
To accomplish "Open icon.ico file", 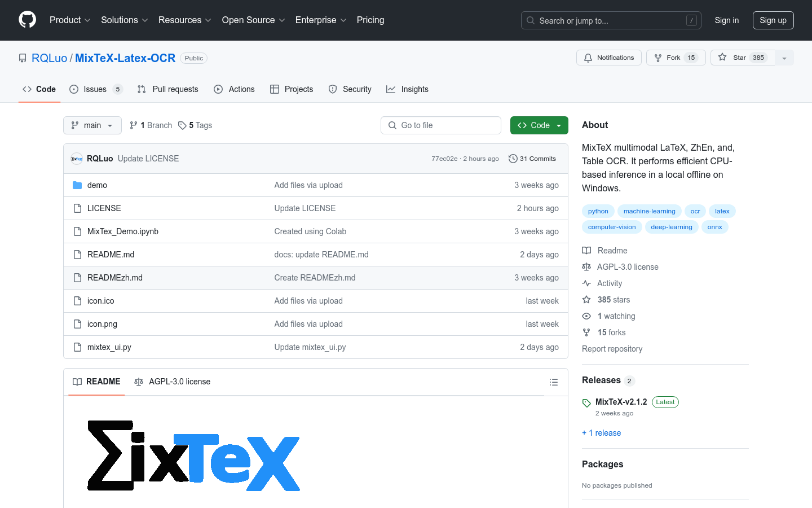I will tap(101, 301).
